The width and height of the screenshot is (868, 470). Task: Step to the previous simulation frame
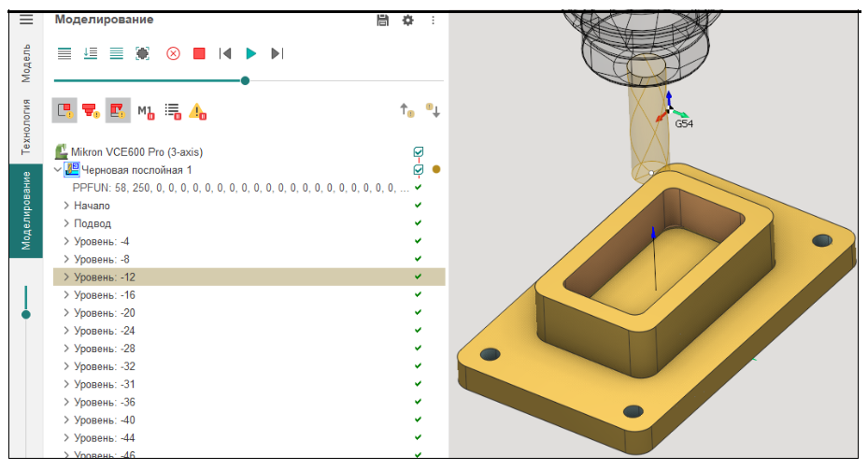225,53
